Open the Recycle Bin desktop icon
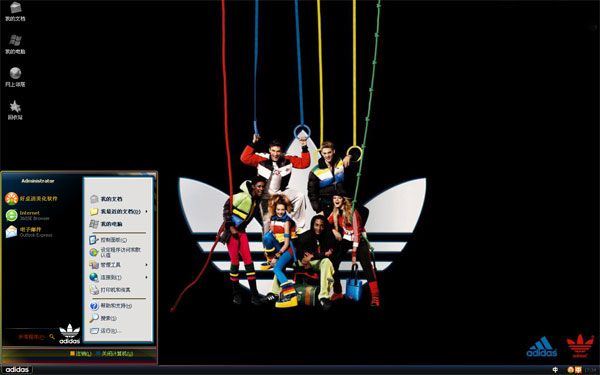 [x=15, y=110]
